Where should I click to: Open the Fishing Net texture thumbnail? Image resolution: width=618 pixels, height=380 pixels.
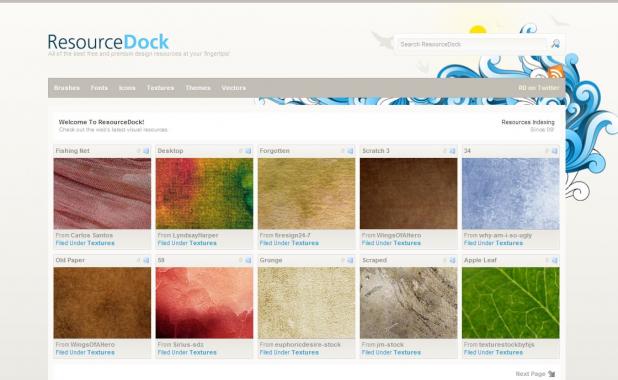[102, 194]
